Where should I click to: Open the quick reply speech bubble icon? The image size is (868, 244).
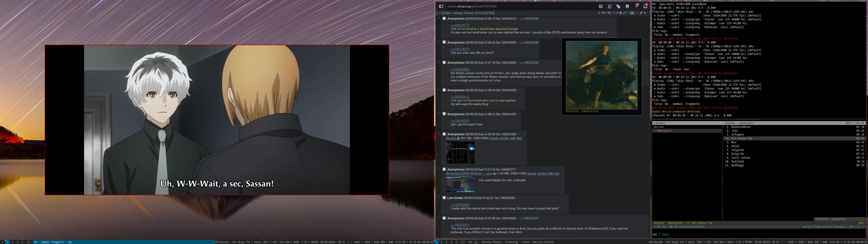click(637, 13)
